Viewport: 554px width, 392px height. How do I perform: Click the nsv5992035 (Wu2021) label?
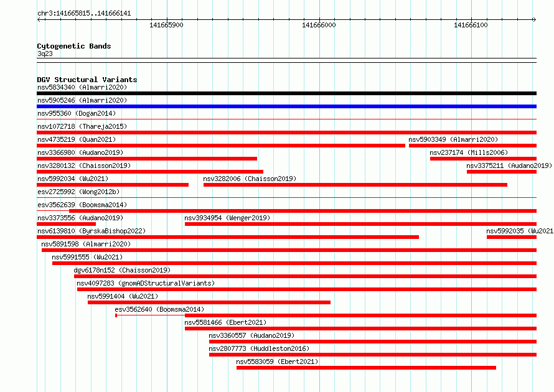tap(520, 231)
